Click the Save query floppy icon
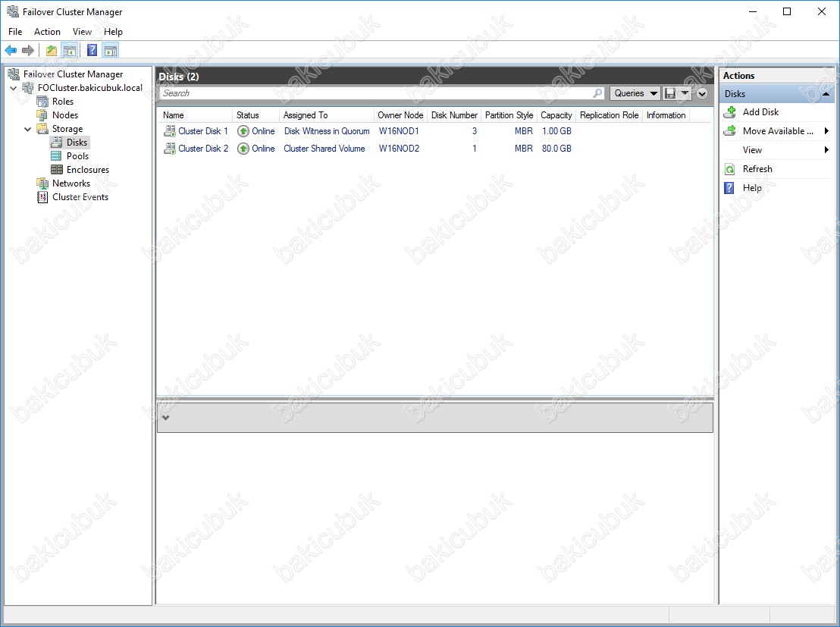This screenshot has width=840, height=627. (669, 93)
